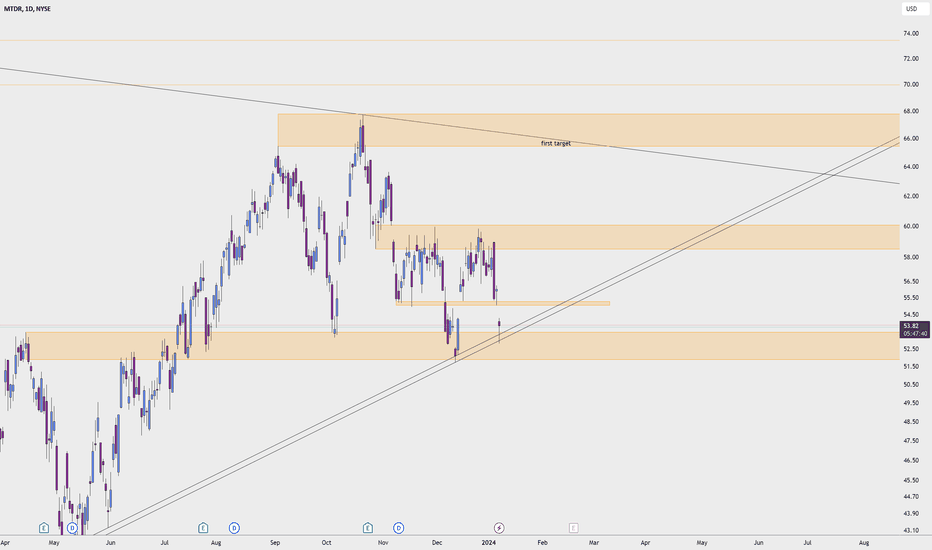Click the Feb label on time axis
Image resolution: width=932 pixels, height=550 pixels.
click(x=542, y=543)
